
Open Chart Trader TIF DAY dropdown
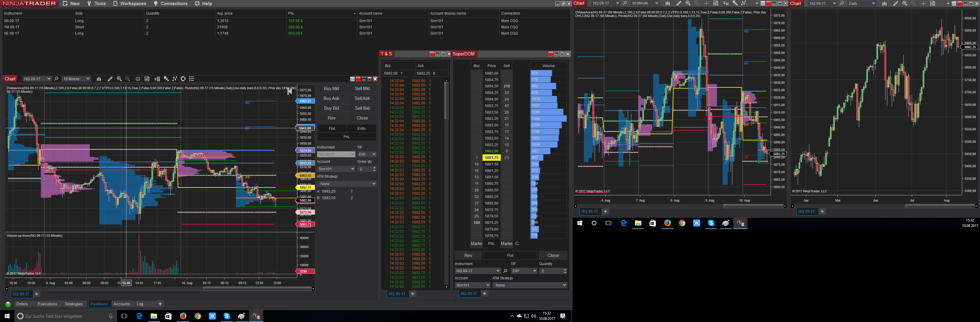pyautogui.click(x=367, y=154)
